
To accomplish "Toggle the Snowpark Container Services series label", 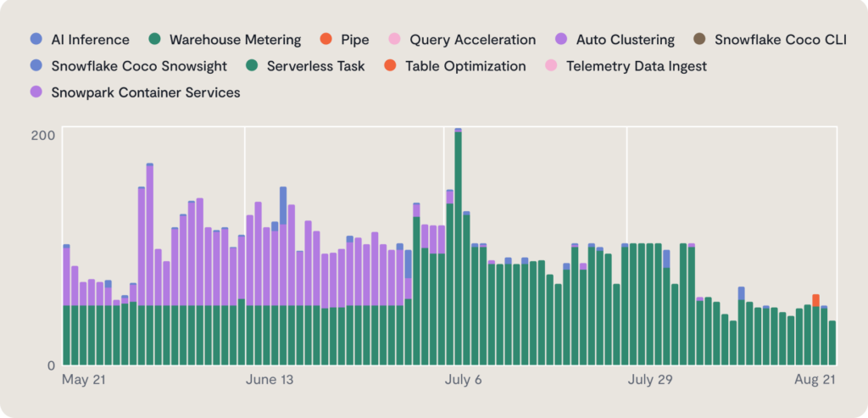I will 146,93.
